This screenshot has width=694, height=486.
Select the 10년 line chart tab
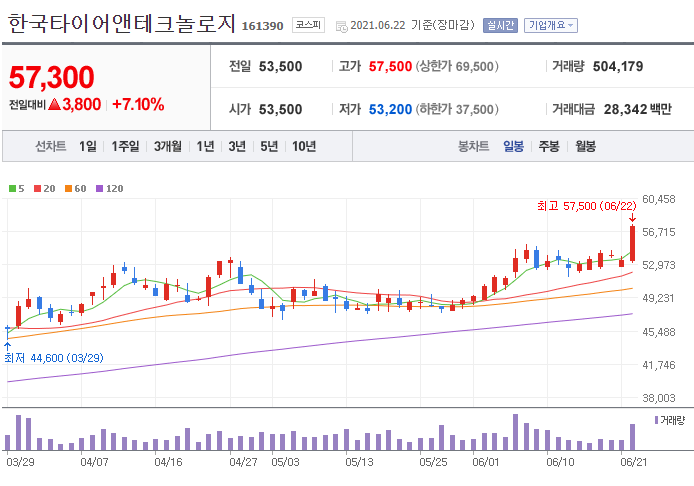pyautogui.click(x=304, y=146)
